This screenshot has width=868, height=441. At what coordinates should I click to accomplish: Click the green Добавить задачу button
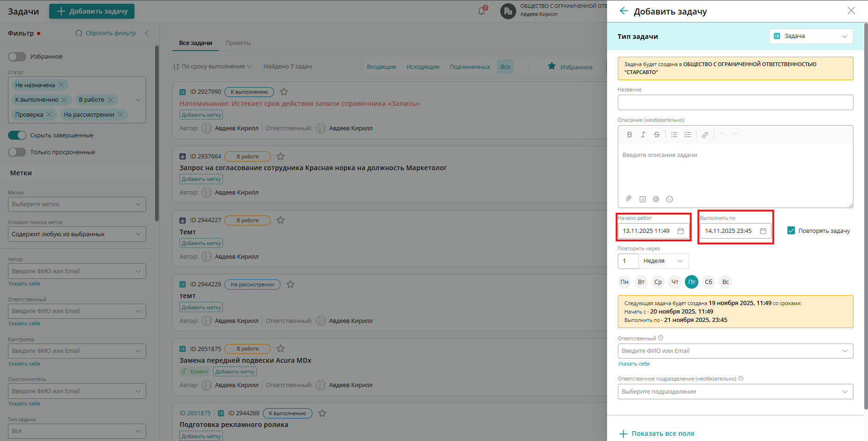pyautogui.click(x=92, y=11)
